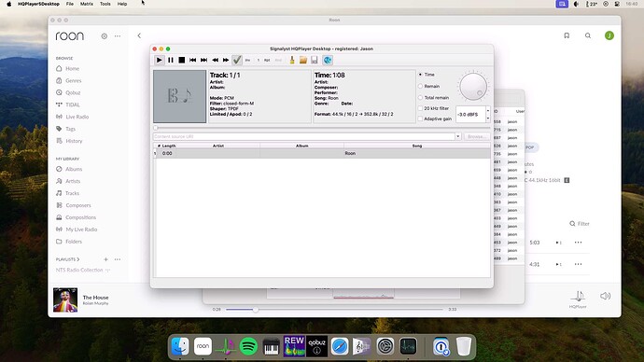Increase volume with the dBFS up arrow

pyautogui.click(x=488, y=111)
